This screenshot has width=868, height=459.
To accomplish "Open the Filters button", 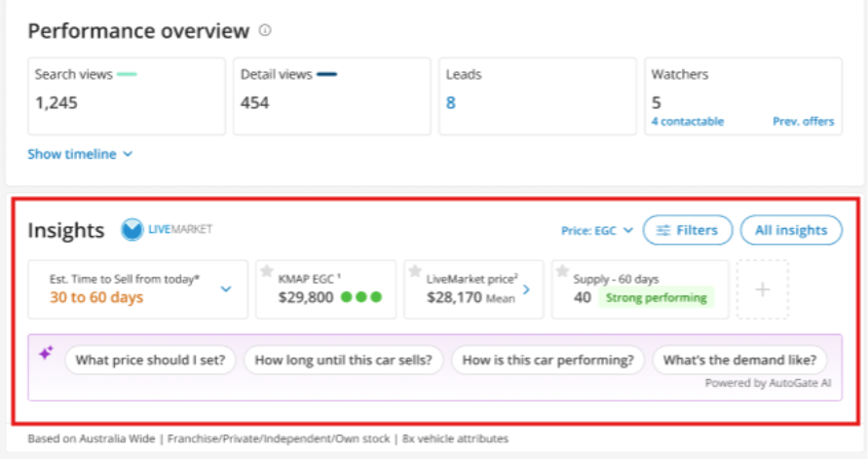I will pos(687,230).
